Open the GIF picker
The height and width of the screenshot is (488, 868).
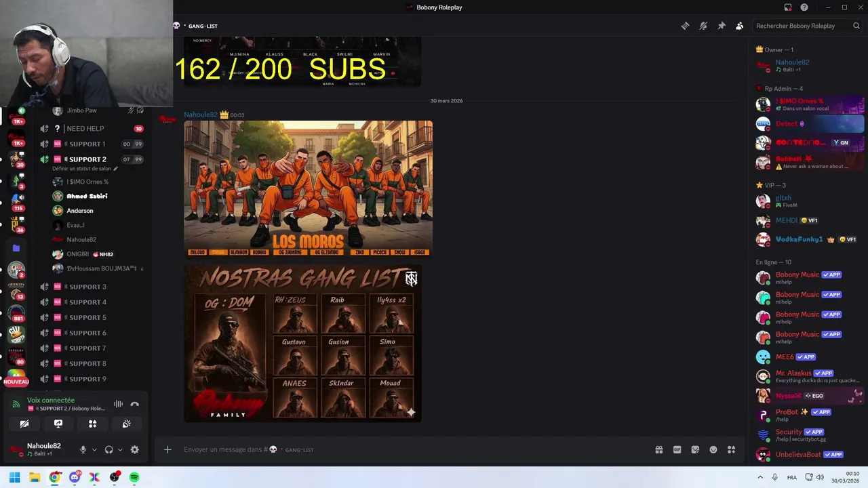(677, 449)
